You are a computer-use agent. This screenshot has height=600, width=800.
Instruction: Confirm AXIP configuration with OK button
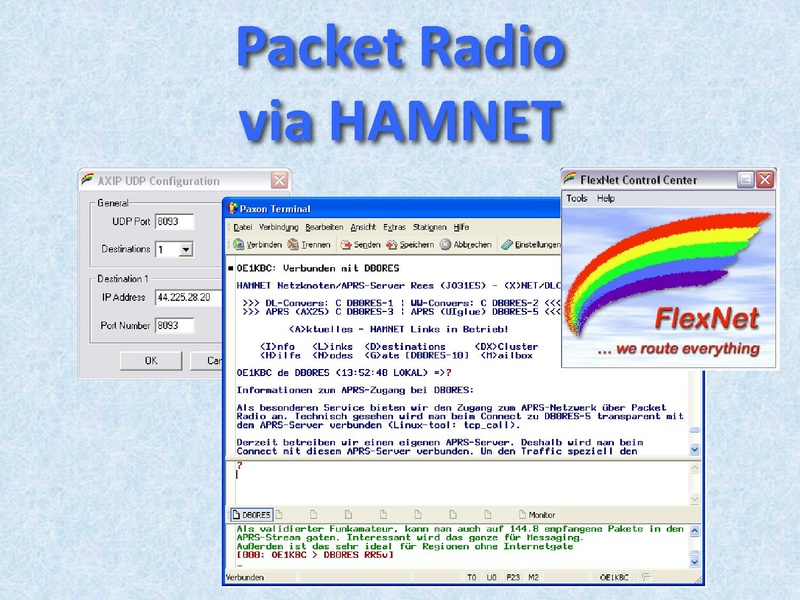(151, 361)
